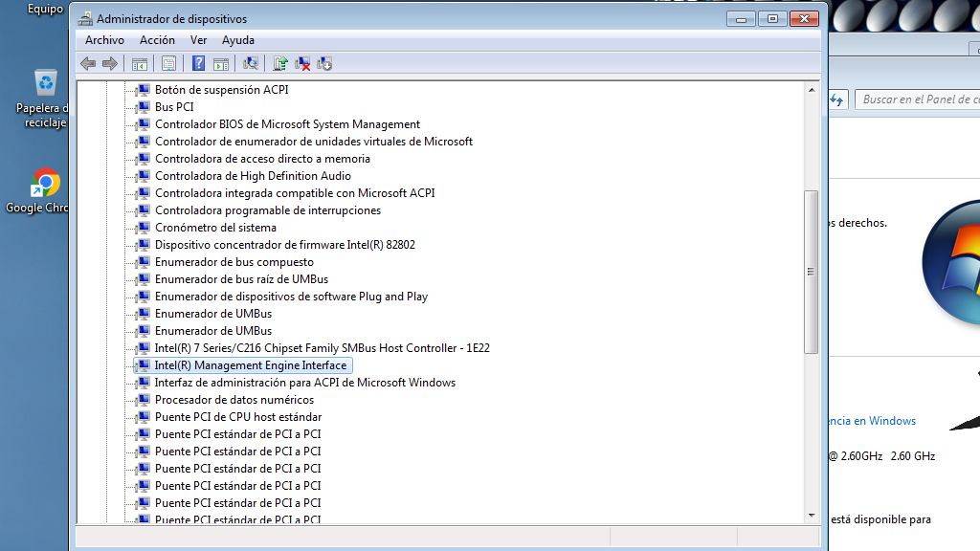Select Controladora de acceso directo a memoria
Screen dimensions: 980x551
tap(262, 159)
